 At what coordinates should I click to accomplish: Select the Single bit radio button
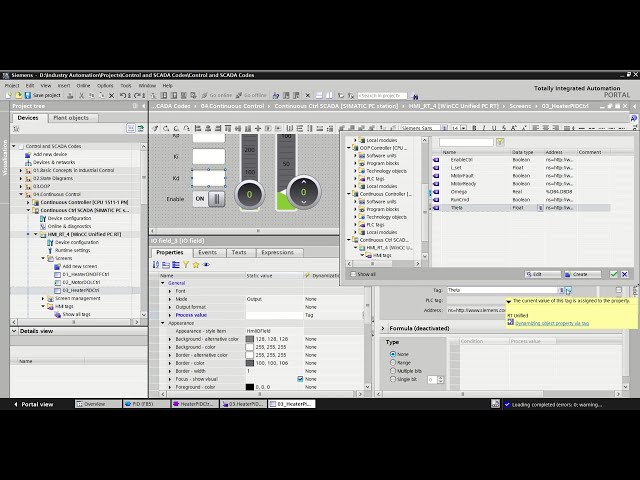click(x=393, y=379)
